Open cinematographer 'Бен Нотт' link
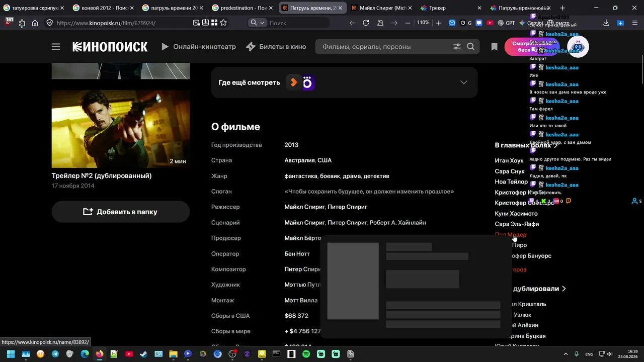Viewport: 644px width, 362px height. 297,254
